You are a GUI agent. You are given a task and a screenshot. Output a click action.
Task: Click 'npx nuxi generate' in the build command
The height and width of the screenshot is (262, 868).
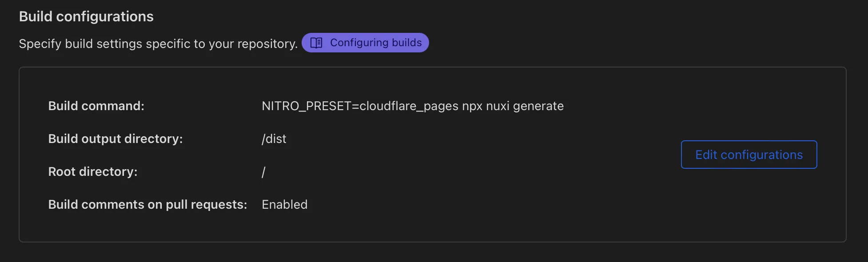[x=513, y=106]
